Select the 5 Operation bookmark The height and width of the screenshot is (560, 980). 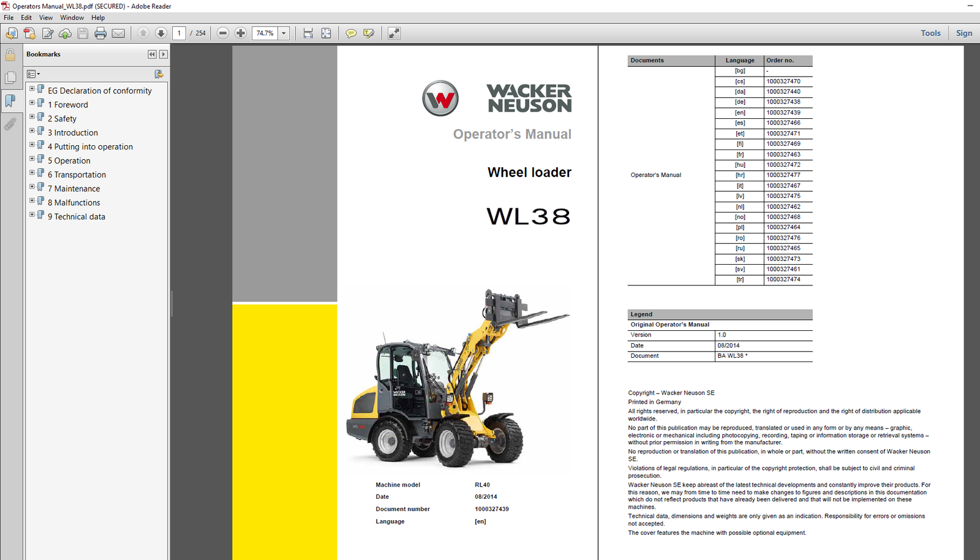pos(69,160)
